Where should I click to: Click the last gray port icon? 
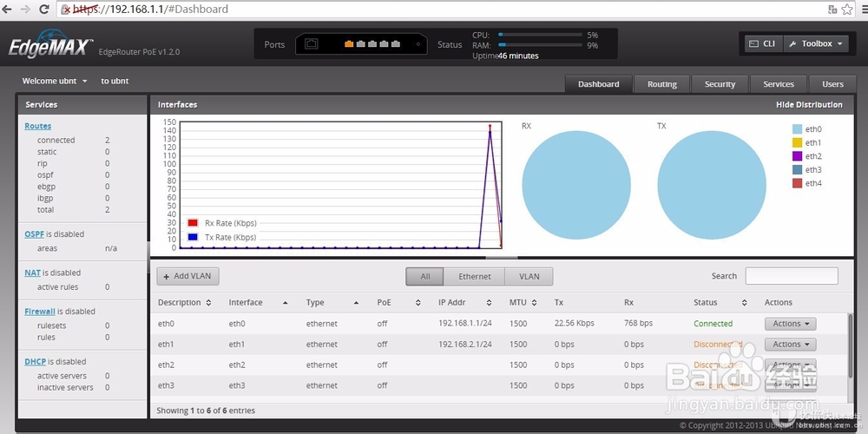pos(396,43)
